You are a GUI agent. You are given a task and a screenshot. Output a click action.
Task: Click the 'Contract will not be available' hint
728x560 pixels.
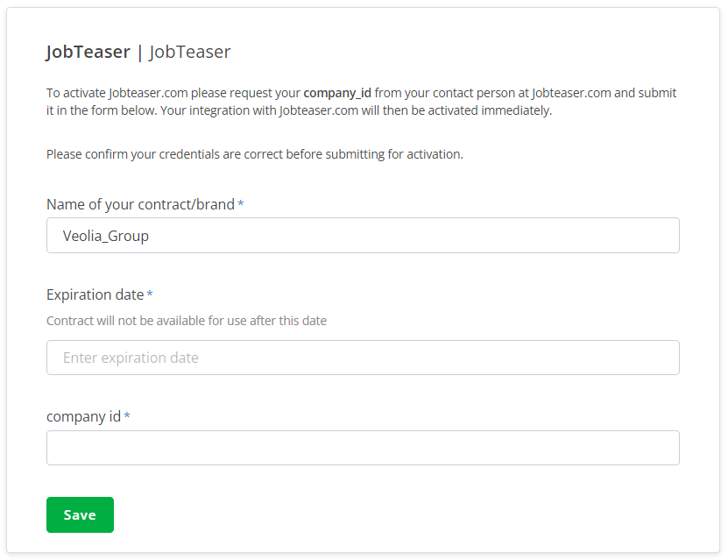(186, 321)
